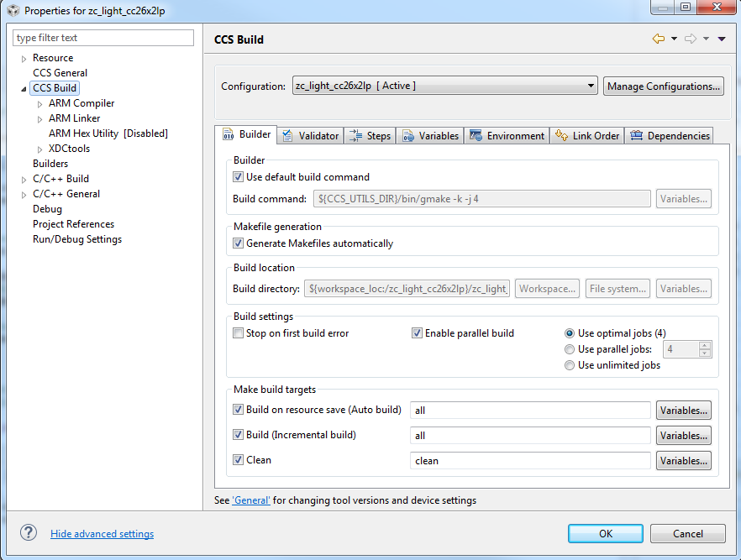Open the view menu triangle icon
This screenshot has width=741, height=560.
click(x=722, y=39)
